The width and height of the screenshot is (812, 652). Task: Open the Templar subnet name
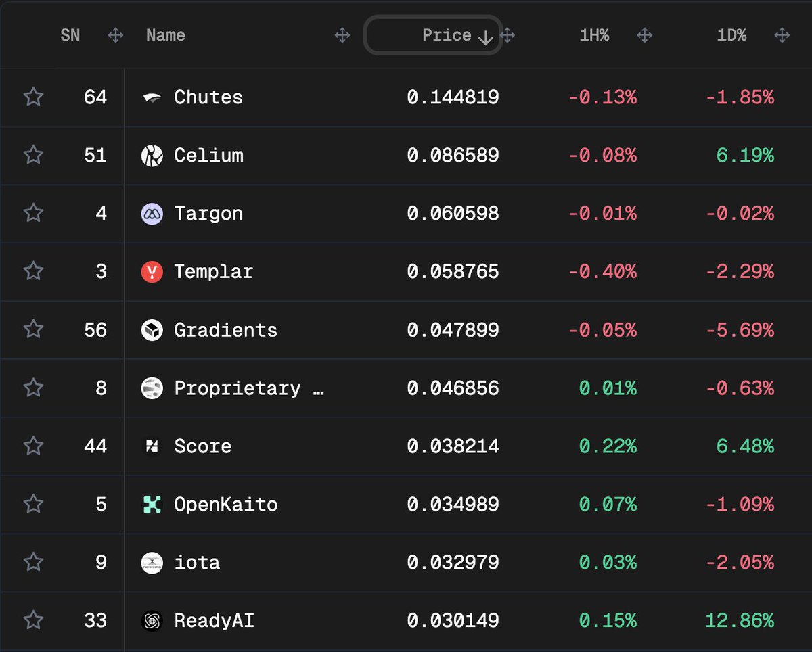214,272
